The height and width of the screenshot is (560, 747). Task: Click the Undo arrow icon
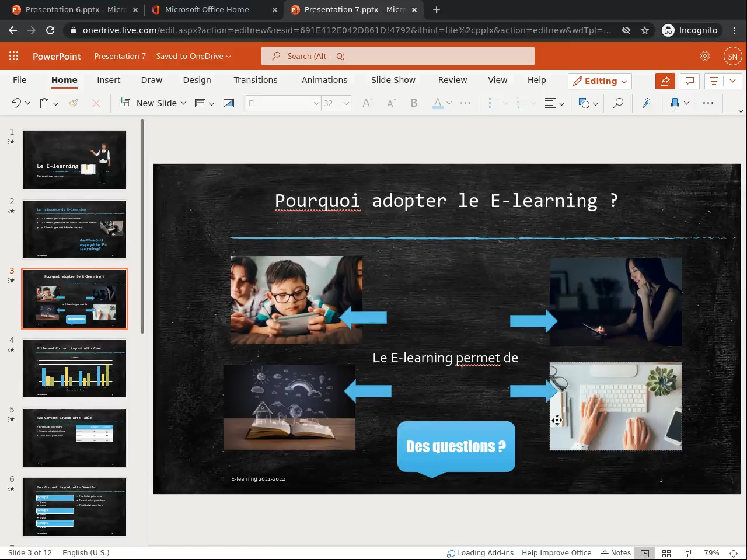point(16,103)
